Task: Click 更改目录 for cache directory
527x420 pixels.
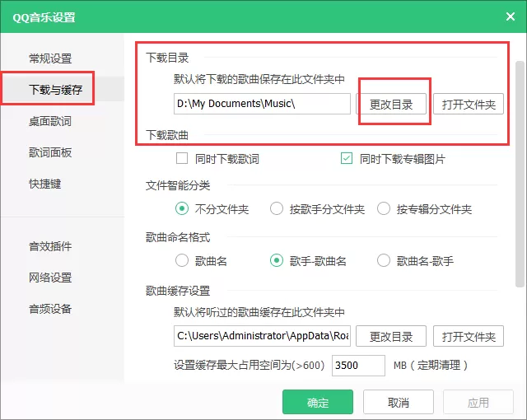Action: pos(391,336)
